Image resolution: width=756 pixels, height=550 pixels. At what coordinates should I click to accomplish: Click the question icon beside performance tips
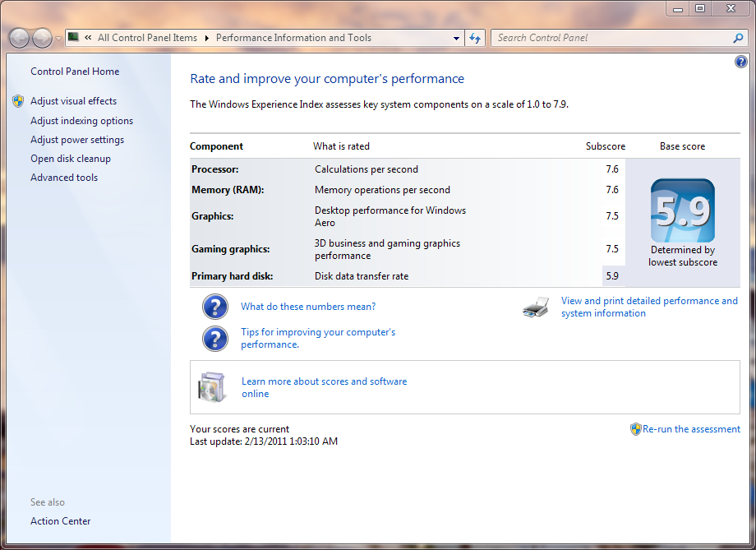click(215, 339)
